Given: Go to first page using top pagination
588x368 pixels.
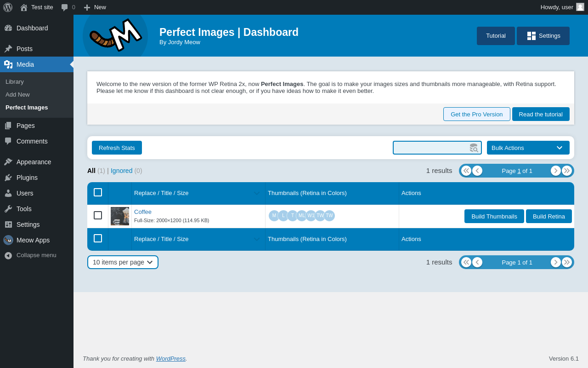Looking at the screenshot, I should 466,171.
